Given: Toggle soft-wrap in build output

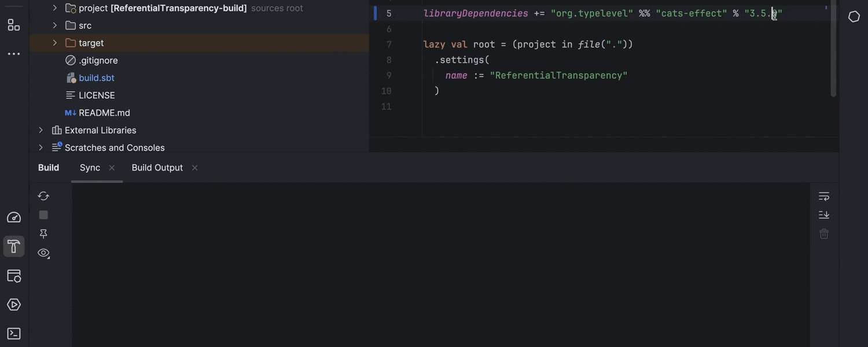Looking at the screenshot, I should point(824,197).
